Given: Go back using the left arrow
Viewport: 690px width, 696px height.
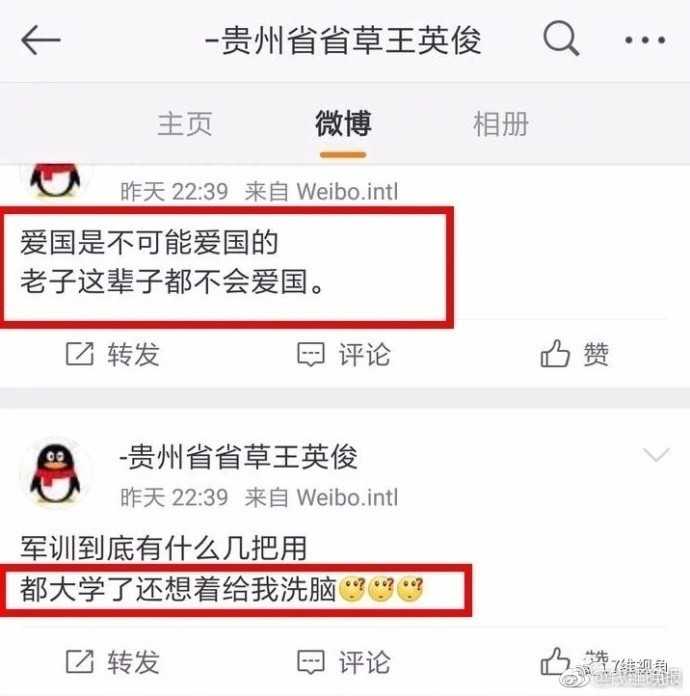Looking at the screenshot, I should coord(41,40).
